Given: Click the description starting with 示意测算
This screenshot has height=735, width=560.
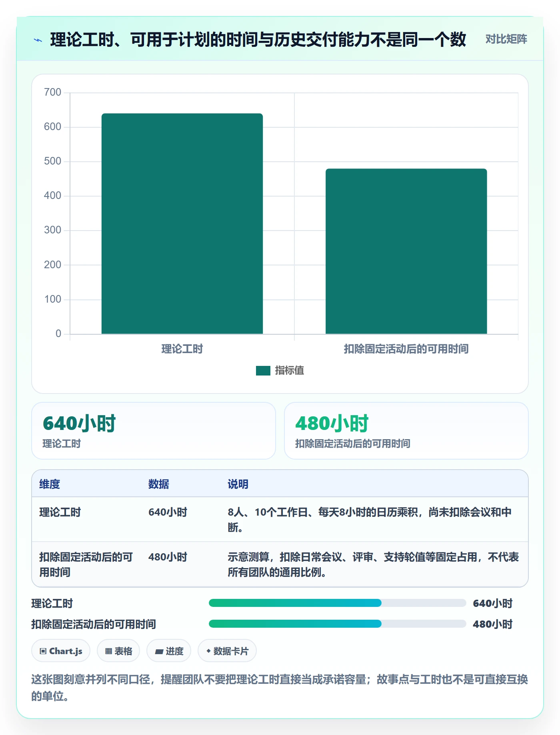Looking at the screenshot, I should coord(373,564).
